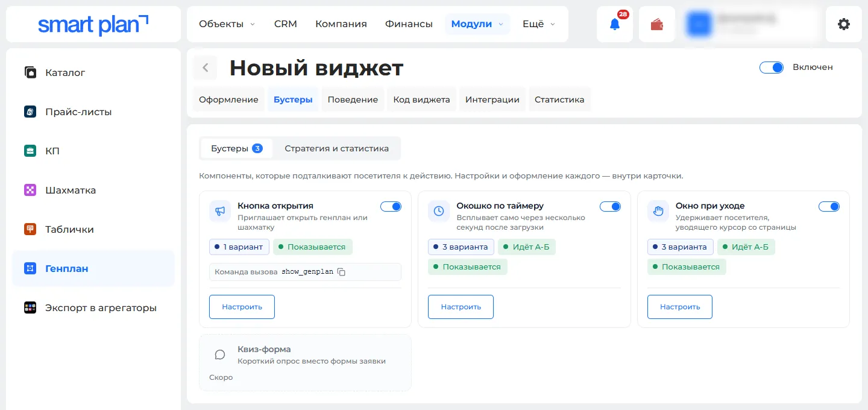Image resolution: width=868 pixels, height=410 pixels.
Task: Select the Бустеры tab beside Поведение
Action: 293,99
